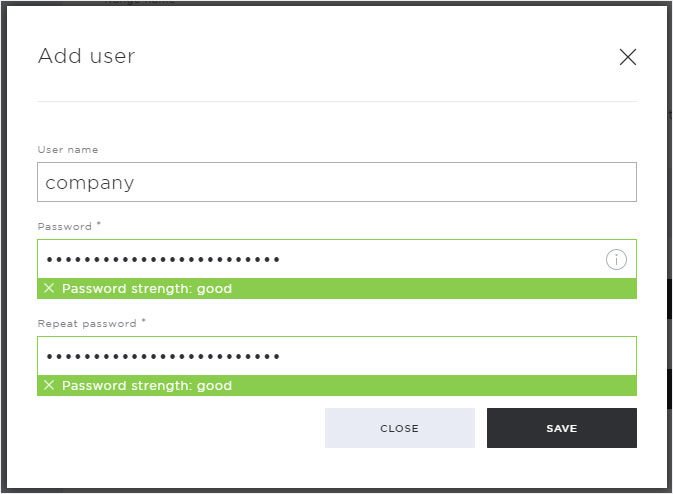The height and width of the screenshot is (494, 673).
Task: Click the User name label
Action: coord(68,150)
